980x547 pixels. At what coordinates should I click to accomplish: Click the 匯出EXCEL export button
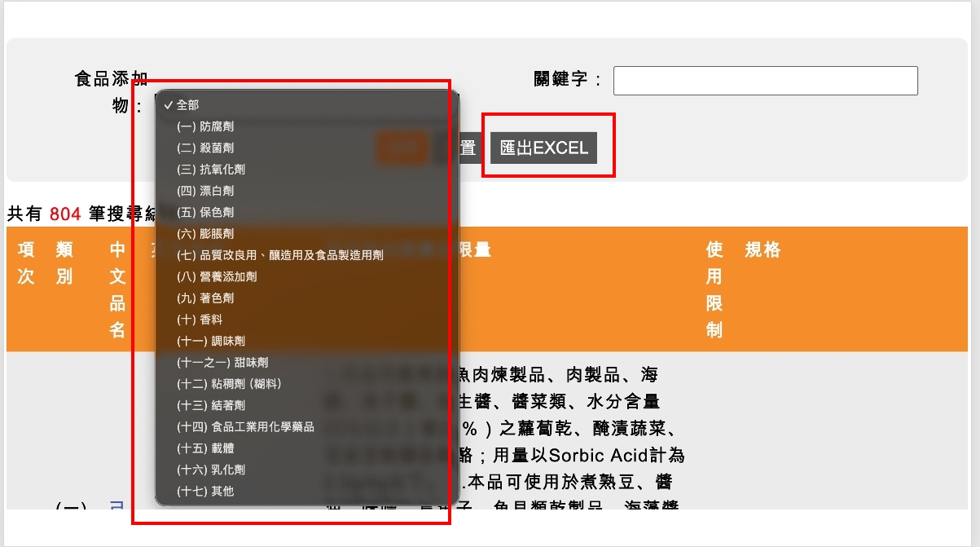[x=543, y=148]
